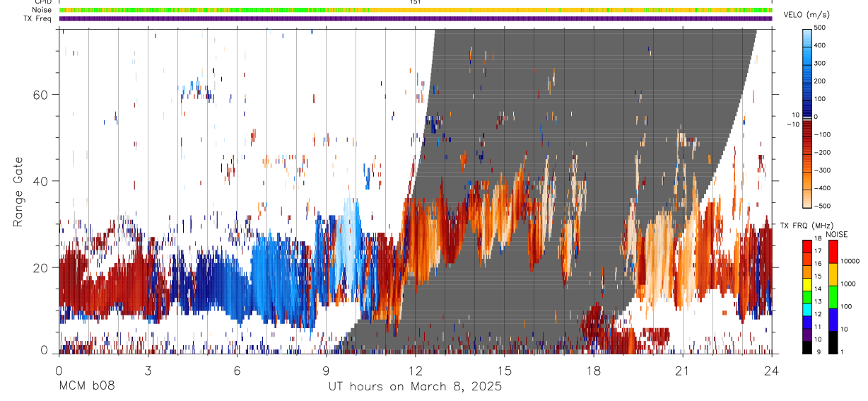Image resolution: width=868 pixels, height=401 pixels.
Task: Click the -200 label on velocity colorbar
Action: pyautogui.click(x=823, y=152)
